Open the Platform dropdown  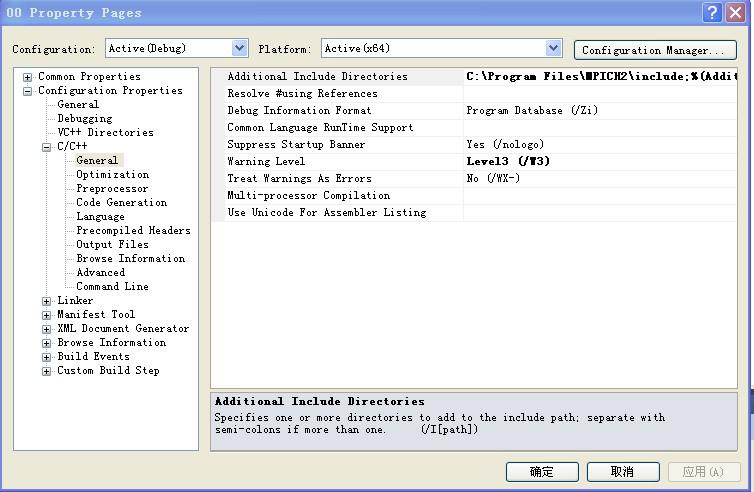coord(553,48)
